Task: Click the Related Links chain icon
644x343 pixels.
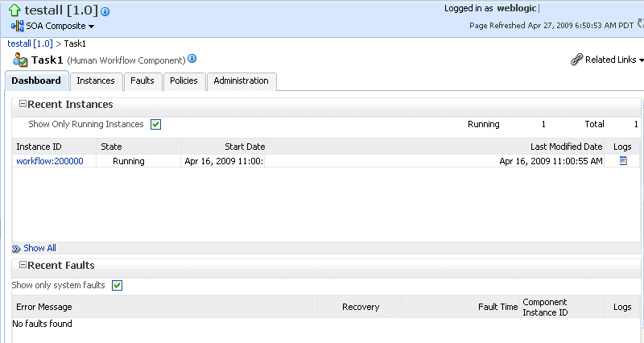Action: tap(576, 60)
